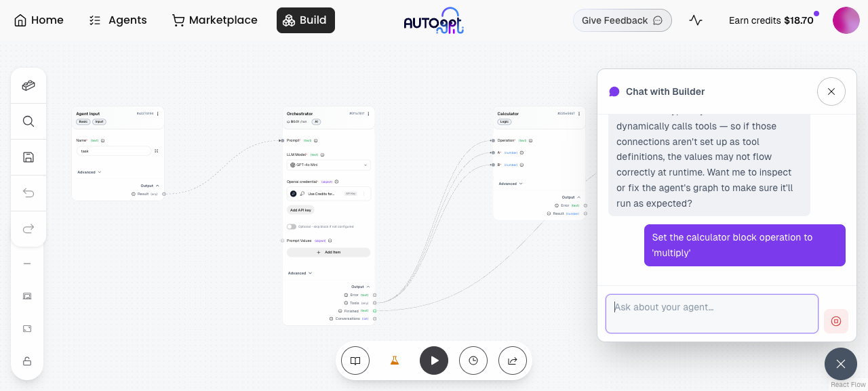
Task: Open the Marketplace tab
Action: click(215, 20)
